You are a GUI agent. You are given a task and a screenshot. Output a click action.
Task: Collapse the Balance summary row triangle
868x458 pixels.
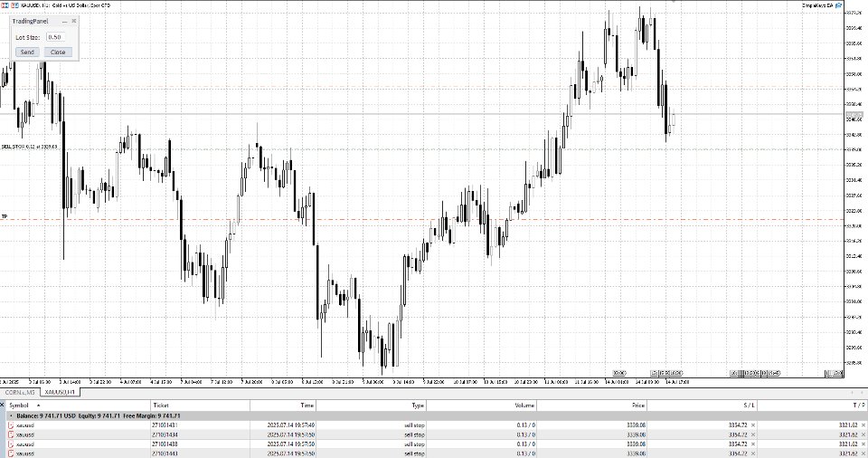[11, 415]
